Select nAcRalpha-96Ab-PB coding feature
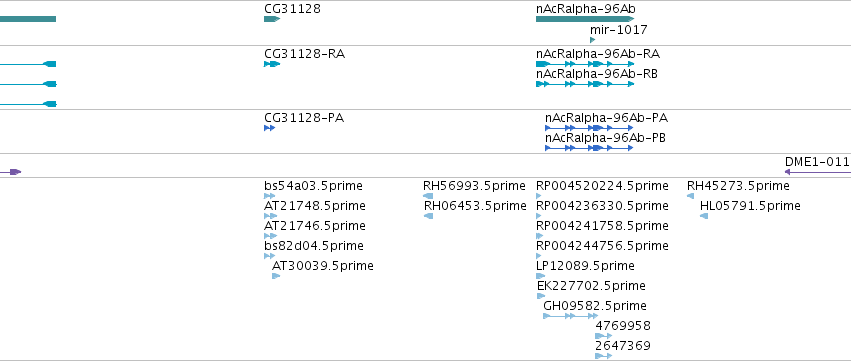Screen dimensions: 851x361 589,148
